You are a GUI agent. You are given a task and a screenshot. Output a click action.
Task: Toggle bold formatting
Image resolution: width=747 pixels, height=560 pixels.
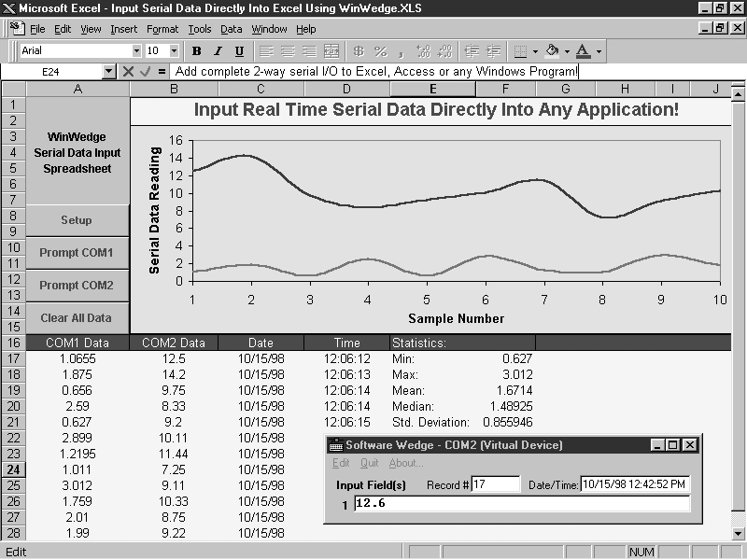pos(197,51)
